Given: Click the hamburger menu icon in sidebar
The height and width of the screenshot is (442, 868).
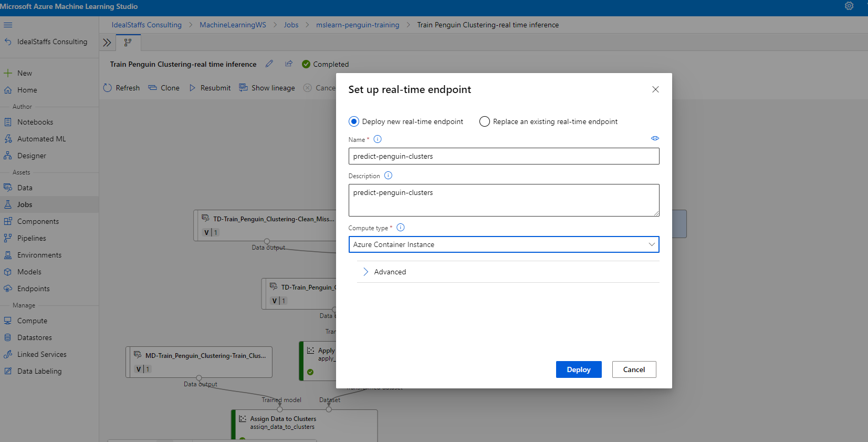Looking at the screenshot, I should pyautogui.click(x=8, y=25).
